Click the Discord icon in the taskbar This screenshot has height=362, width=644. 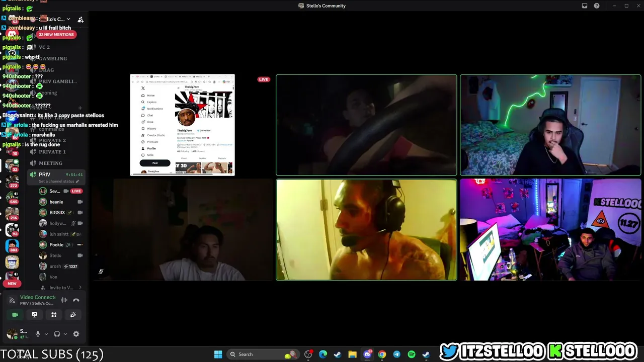pyautogui.click(x=367, y=354)
